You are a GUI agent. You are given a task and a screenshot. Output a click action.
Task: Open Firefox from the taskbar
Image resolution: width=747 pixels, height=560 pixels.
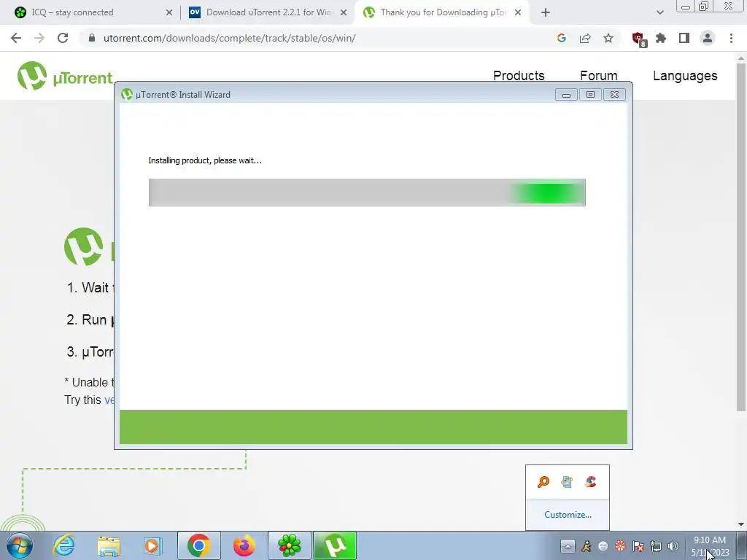coord(244,545)
